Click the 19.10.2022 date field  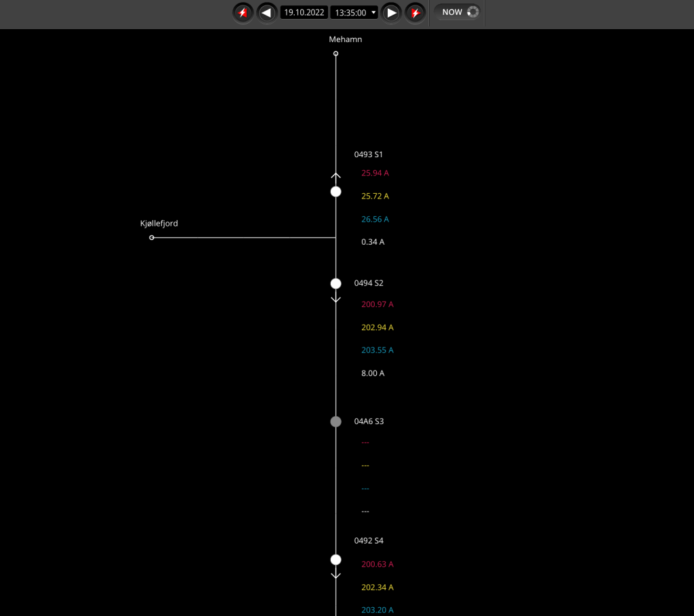[x=304, y=12]
